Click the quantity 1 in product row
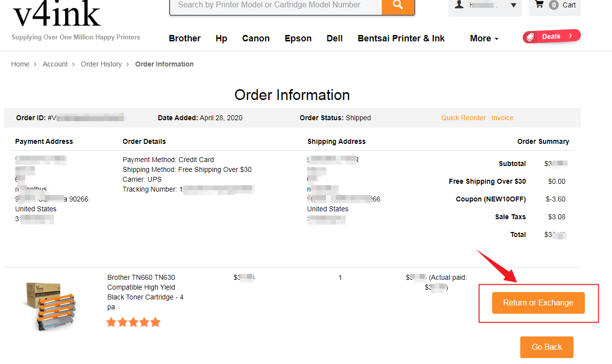The width and height of the screenshot is (612, 364). 340,277
